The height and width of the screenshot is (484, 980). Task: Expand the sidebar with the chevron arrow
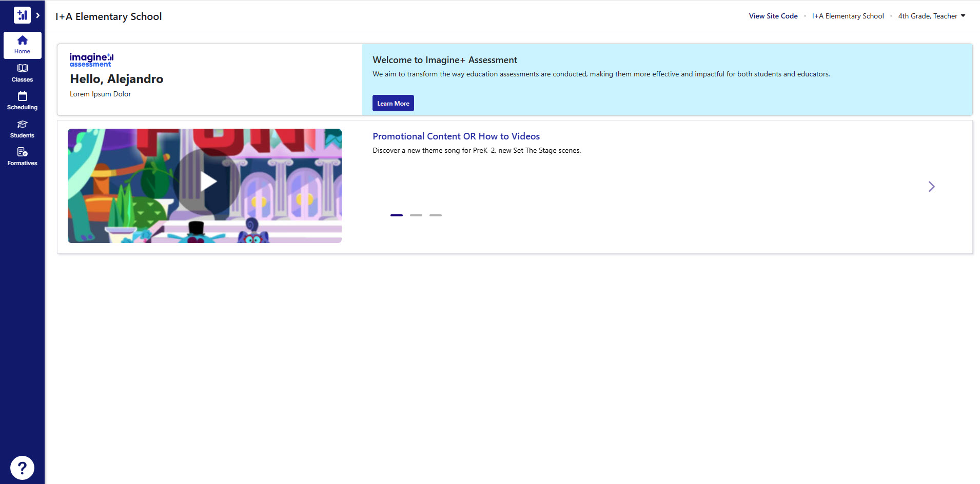(38, 15)
